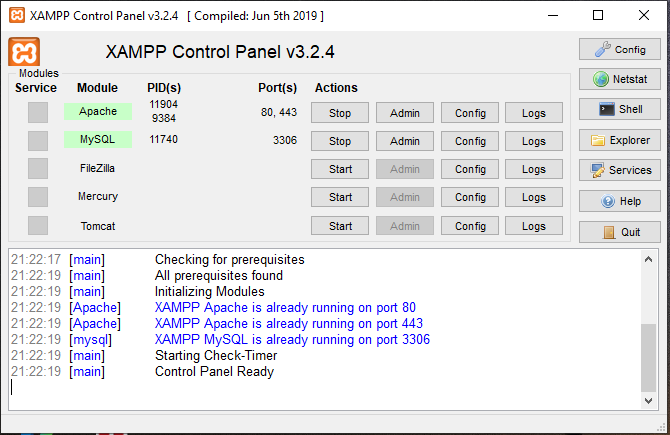Click Apache PID 11904
670x435 pixels.
tap(163, 104)
